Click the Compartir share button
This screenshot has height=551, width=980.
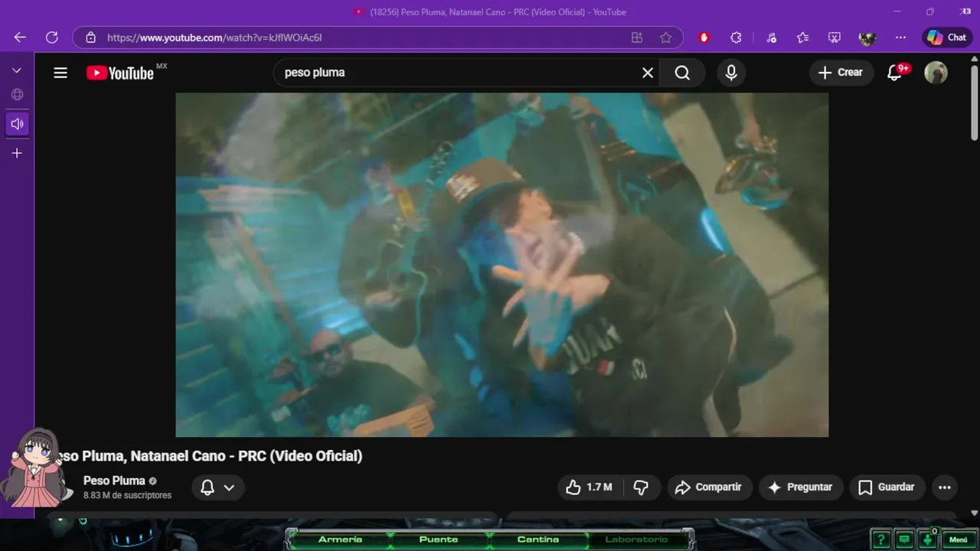(709, 487)
